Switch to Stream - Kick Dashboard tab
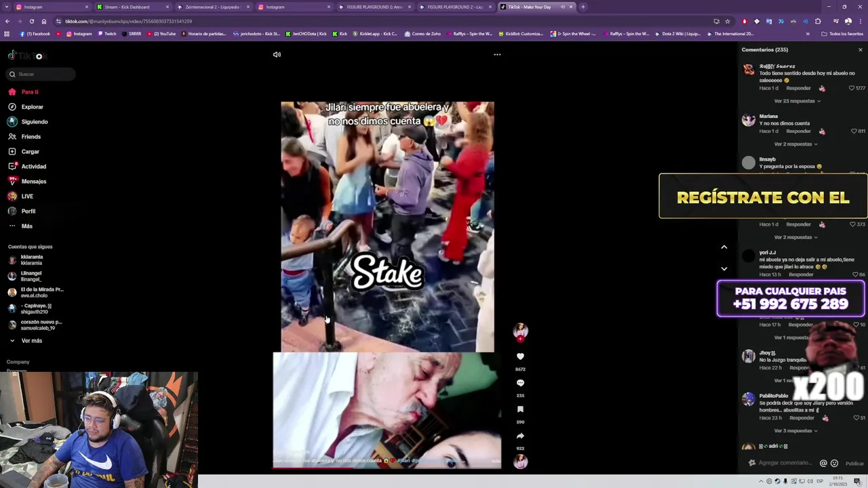This screenshot has height=488, width=868. point(132,7)
